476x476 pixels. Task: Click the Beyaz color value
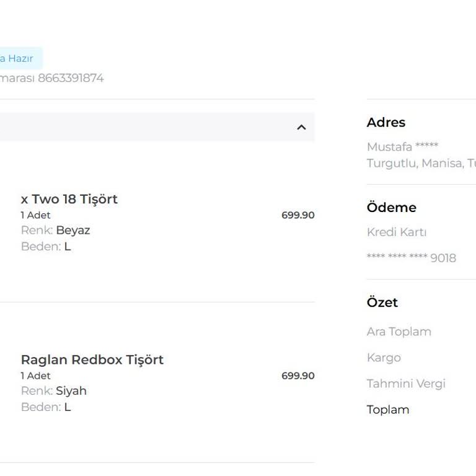[x=73, y=231]
